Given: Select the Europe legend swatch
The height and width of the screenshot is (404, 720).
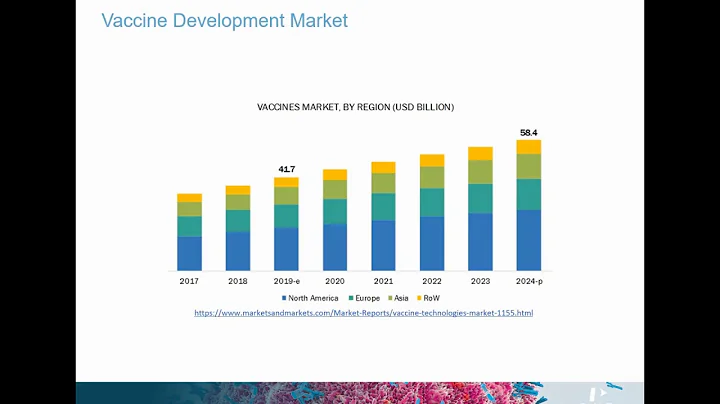Looking at the screenshot, I should (x=351, y=298).
